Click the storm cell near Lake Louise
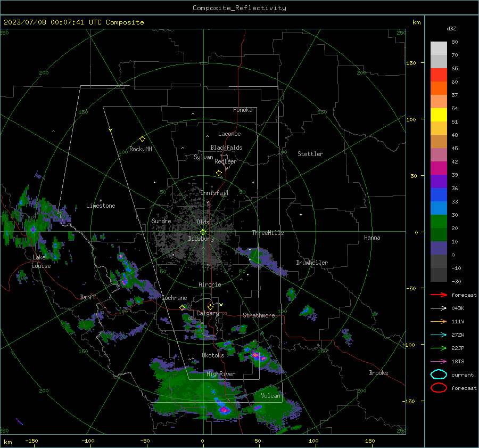 point(34,230)
